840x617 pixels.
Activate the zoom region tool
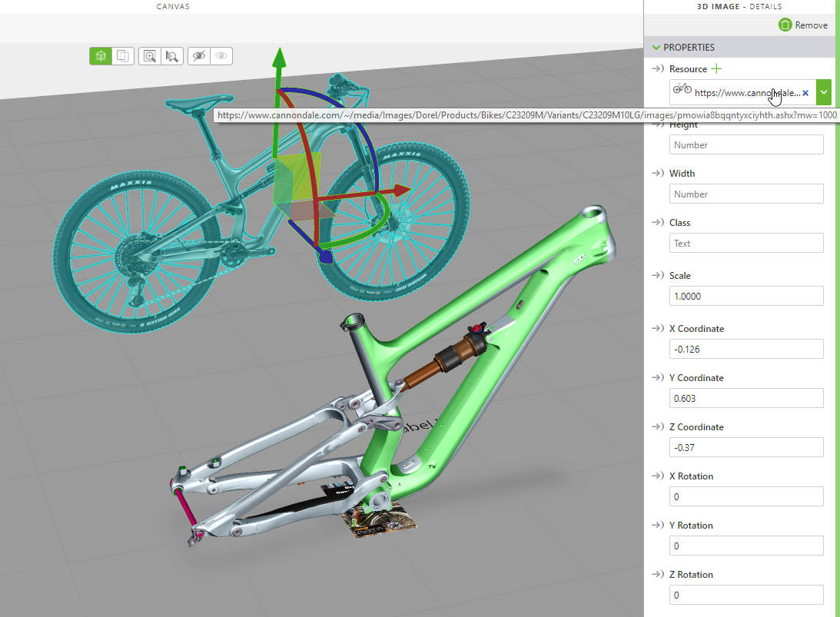coord(151,55)
